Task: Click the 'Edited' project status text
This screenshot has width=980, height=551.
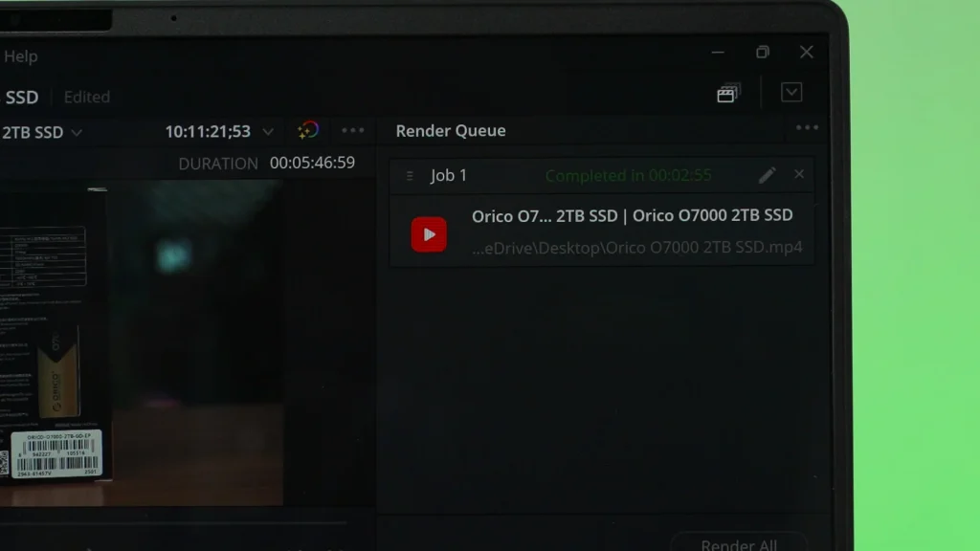Action: [x=87, y=97]
